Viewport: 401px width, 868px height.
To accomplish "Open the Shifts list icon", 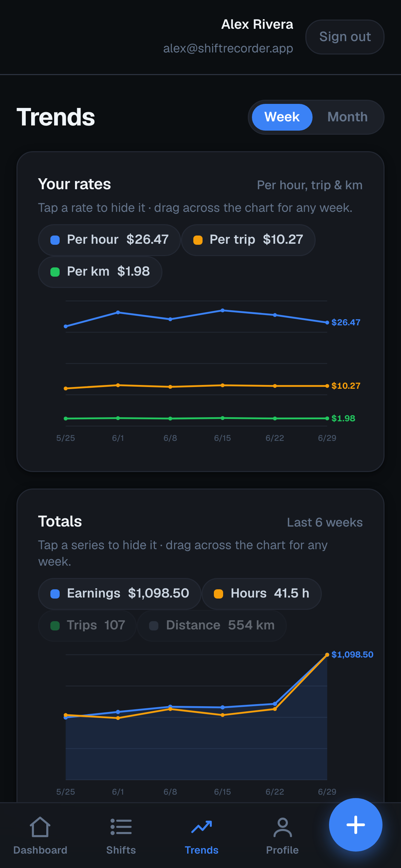I will click(121, 827).
